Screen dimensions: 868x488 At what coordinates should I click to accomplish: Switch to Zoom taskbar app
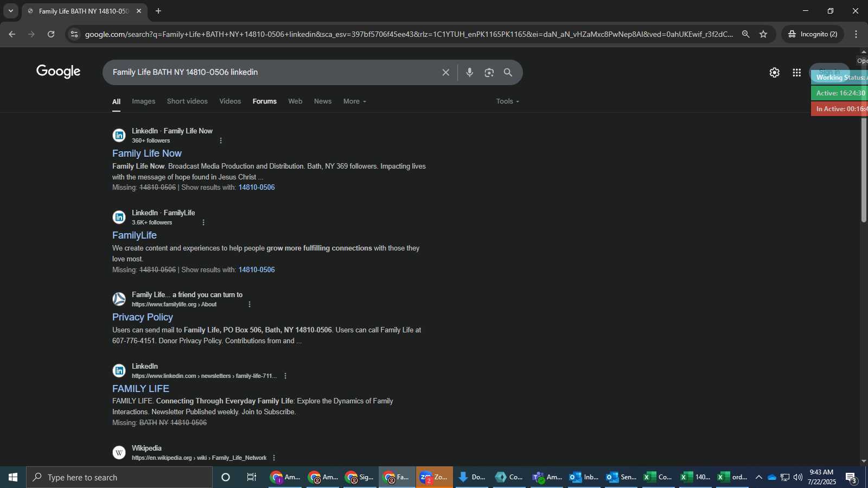[x=434, y=477]
